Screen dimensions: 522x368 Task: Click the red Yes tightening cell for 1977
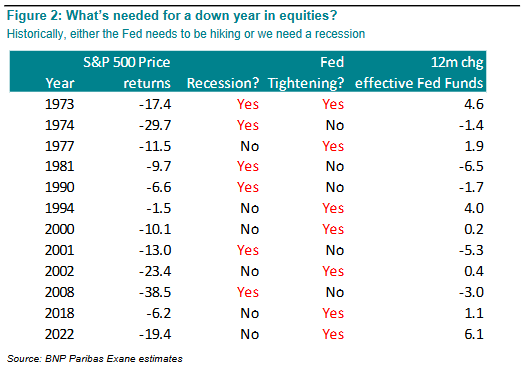[333, 146]
